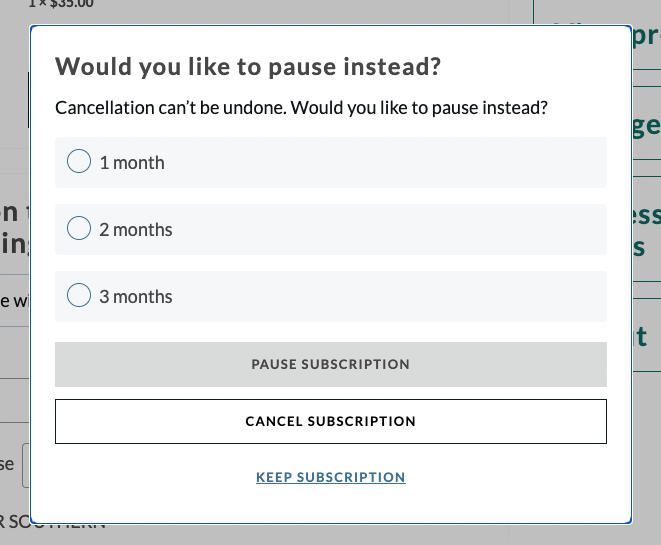The height and width of the screenshot is (545, 661).
Task: Click the partially hidden sidebar link ending in "ess"
Action: click(646, 230)
